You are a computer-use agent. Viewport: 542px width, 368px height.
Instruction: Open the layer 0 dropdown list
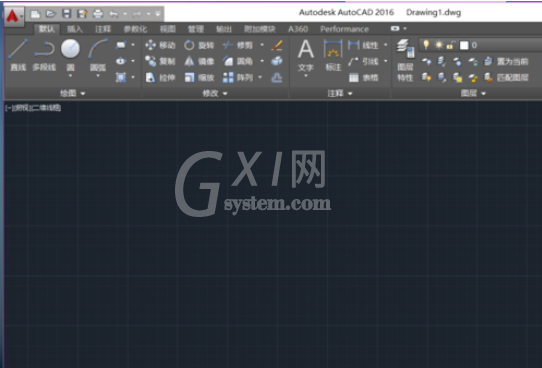(481, 45)
